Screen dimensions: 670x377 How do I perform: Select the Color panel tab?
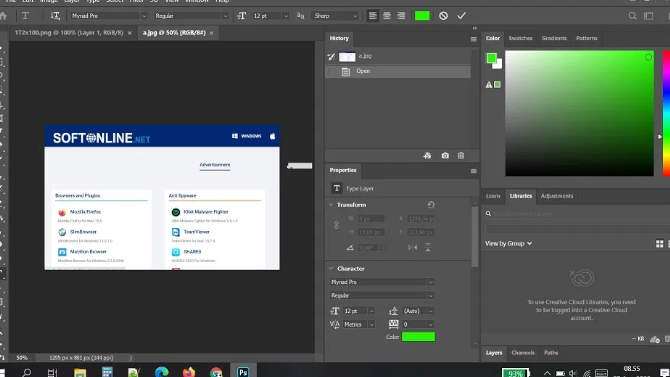(x=493, y=38)
